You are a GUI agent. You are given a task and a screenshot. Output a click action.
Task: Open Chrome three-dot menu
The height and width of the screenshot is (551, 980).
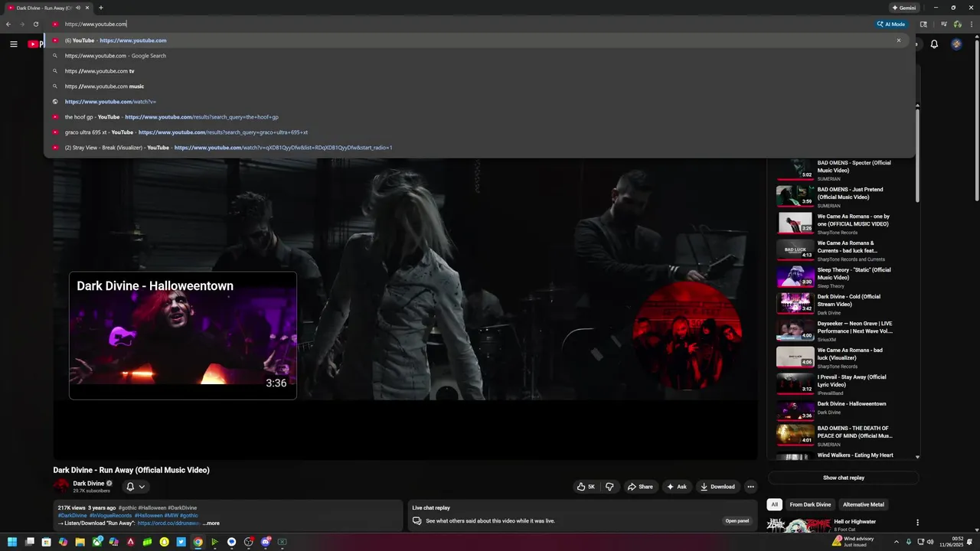tap(970, 24)
